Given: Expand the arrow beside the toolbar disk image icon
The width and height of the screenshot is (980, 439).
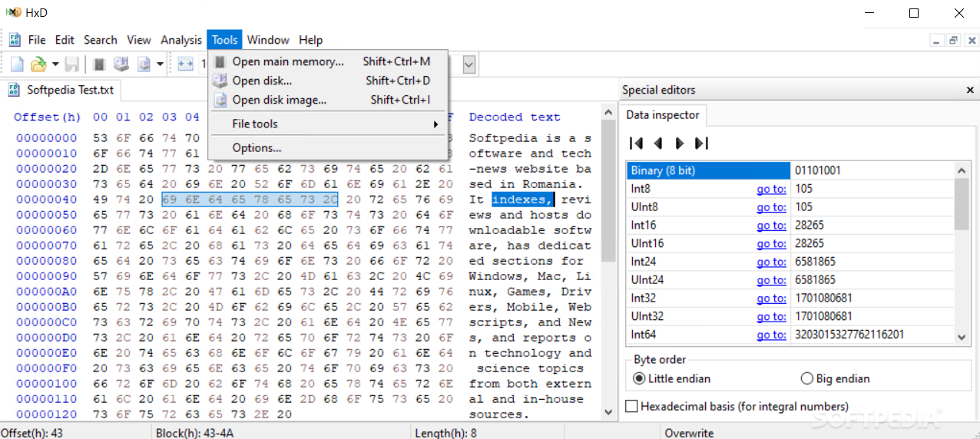Looking at the screenshot, I should pos(160,64).
